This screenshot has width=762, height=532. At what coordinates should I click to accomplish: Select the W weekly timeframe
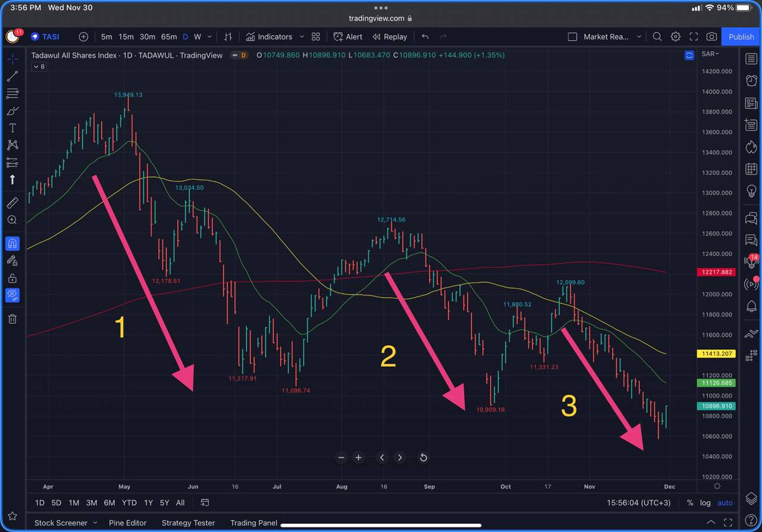tap(197, 37)
